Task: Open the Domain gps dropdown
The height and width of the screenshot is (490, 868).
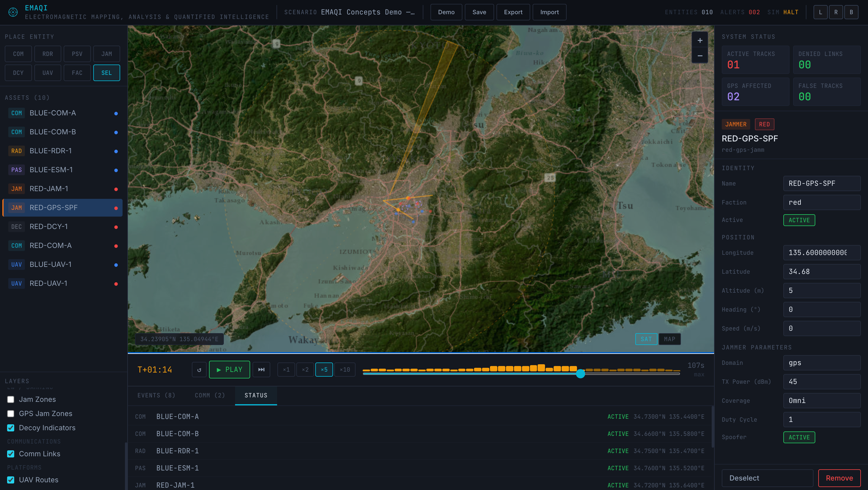Action: pos(822,363)
